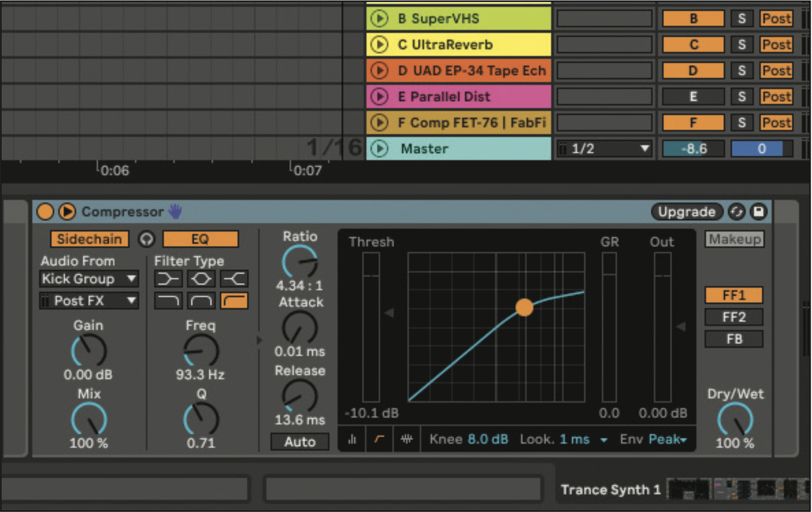Select the transfer curve view icon
The height and width of the screenshot is (512, 812).
(x=379, y=439)
